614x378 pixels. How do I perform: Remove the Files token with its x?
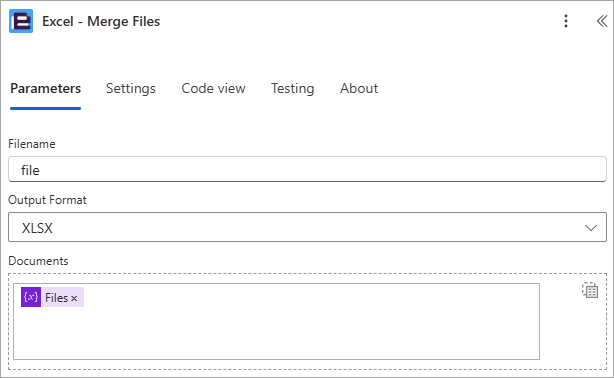click(74, 298)
